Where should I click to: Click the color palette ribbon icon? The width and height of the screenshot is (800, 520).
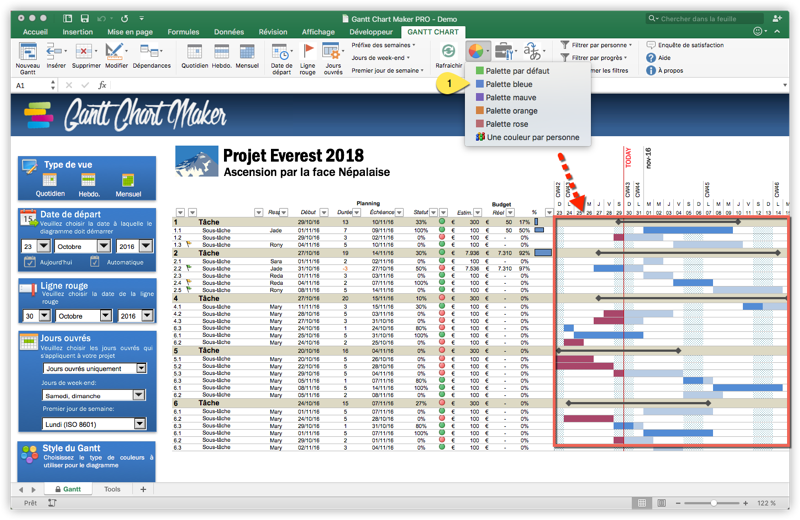476,51
